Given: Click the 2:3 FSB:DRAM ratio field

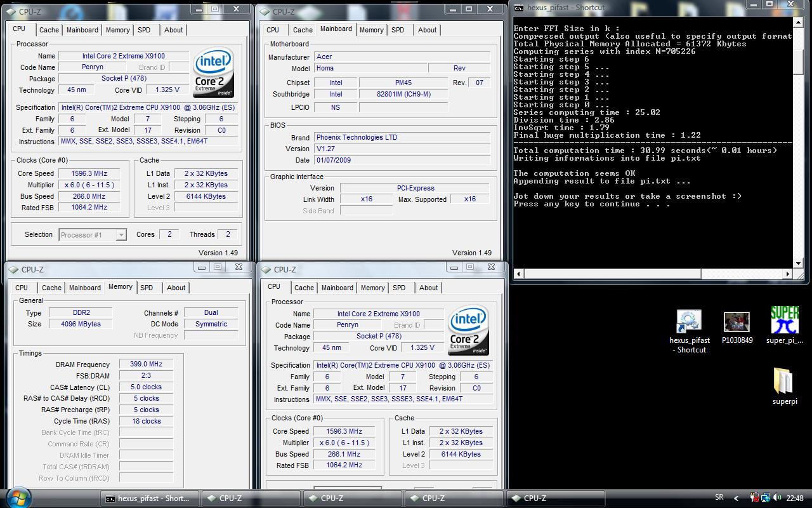Looking at the screenshot, I should [147, 376].
